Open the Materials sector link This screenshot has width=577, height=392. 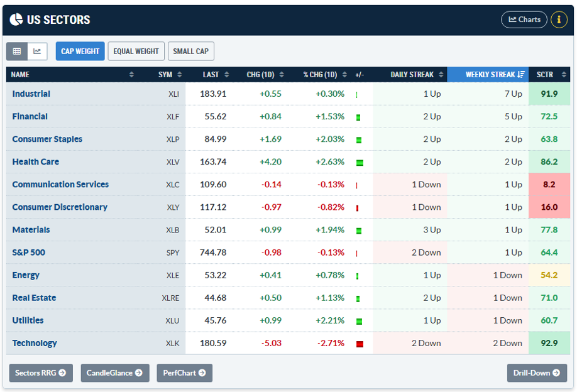[x=31, y=230]
